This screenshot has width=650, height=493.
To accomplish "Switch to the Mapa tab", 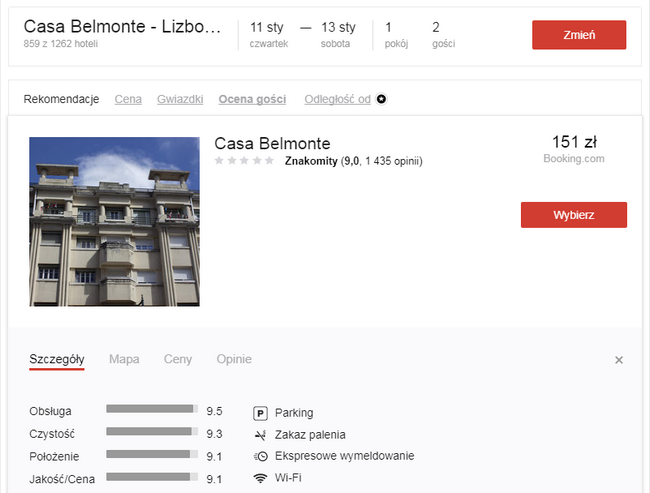I will point(124,359).
